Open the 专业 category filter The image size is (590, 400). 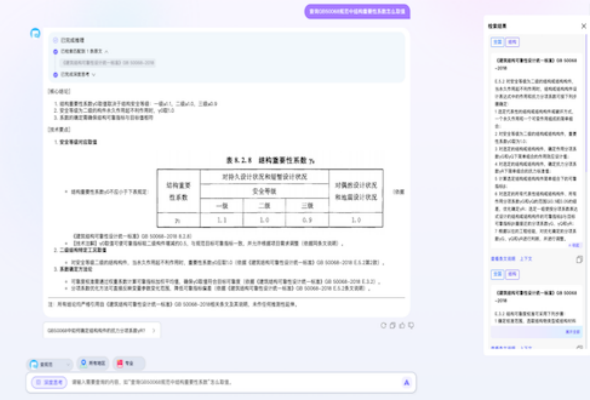click(x=129, y=363)
